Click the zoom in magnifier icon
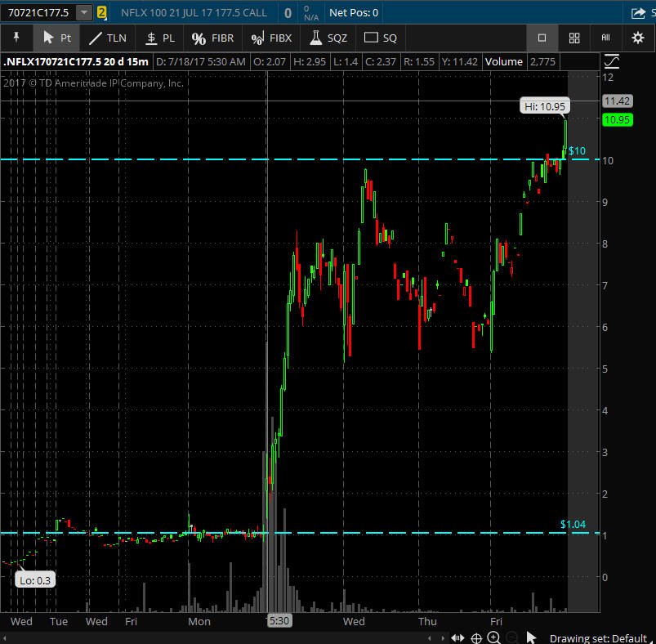The height and width of the screenshot is (644, 656). [494, 637]
